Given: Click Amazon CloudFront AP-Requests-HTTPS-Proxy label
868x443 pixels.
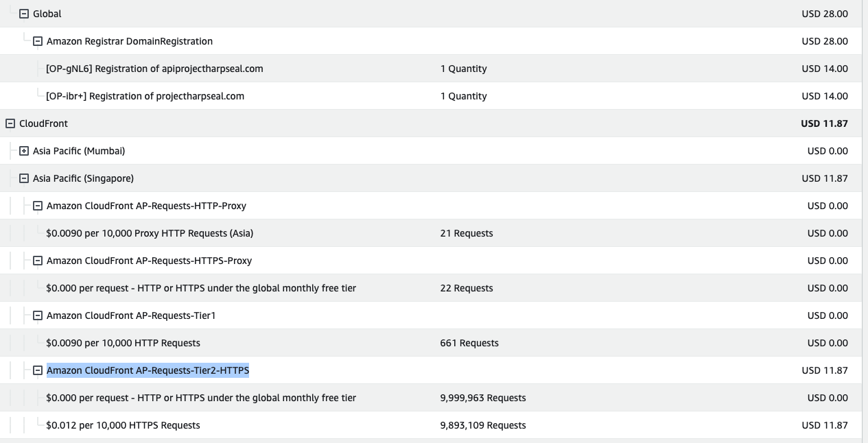Looking at the screenshot, I should point(149,261).
